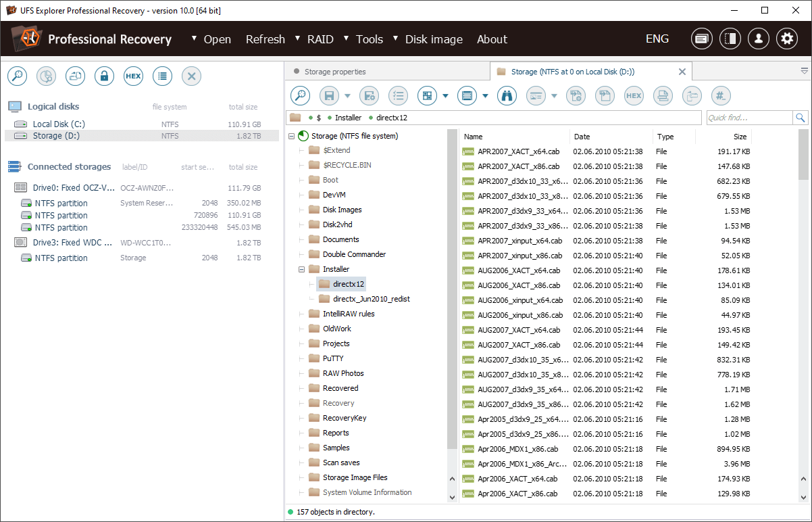
Task: Collapse the Storage (NTFS file system) root node
Action: pos(291,136)
